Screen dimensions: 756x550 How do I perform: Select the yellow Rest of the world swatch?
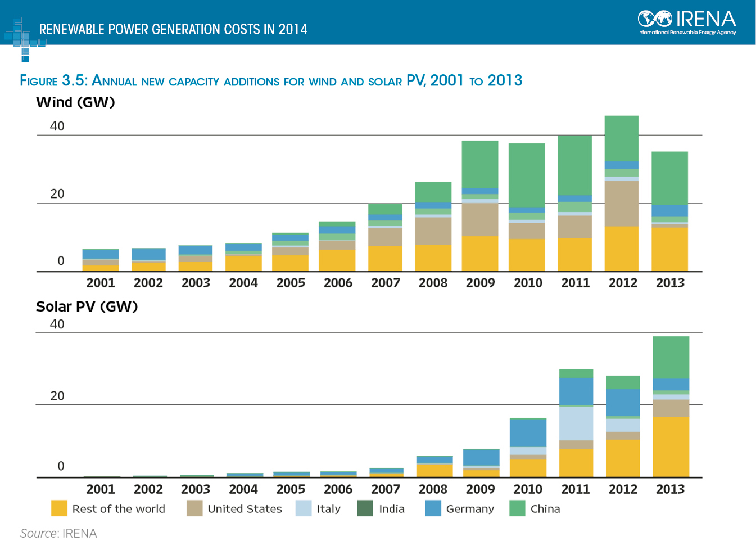59,508
